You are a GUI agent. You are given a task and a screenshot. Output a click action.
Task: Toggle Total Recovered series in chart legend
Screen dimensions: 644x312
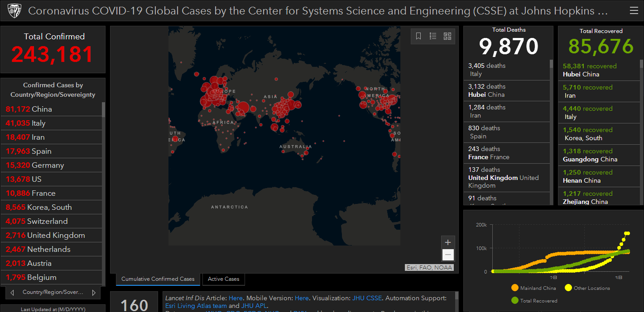534,301
